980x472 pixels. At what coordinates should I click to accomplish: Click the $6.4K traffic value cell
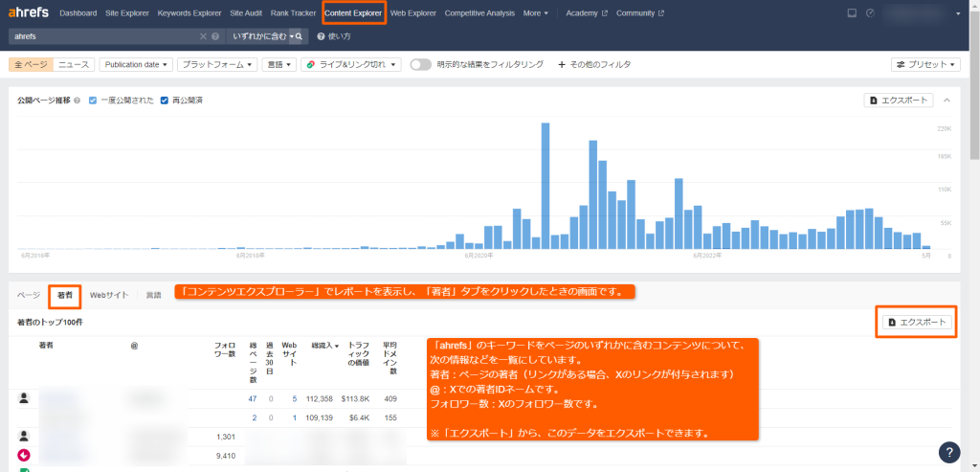pos(359,417)
